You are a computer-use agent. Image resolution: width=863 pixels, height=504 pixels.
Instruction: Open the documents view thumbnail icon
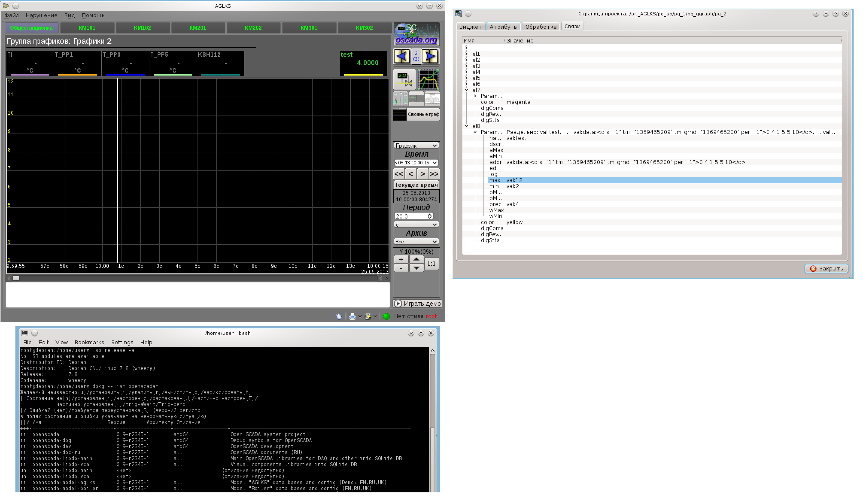[x=432, y=99]
